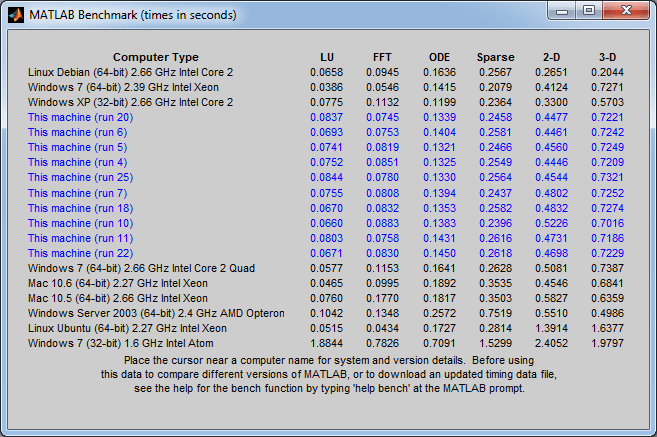Click the MATLAB logo icon in title bar
The height and width of the screenshot is (437, 657).
click(x=16, y=15)
